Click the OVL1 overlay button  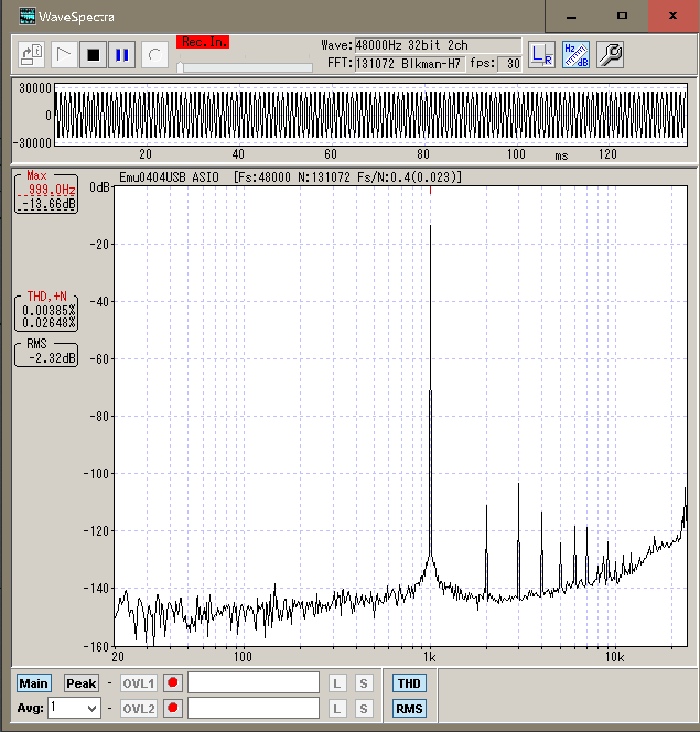[x=139, y=683]
